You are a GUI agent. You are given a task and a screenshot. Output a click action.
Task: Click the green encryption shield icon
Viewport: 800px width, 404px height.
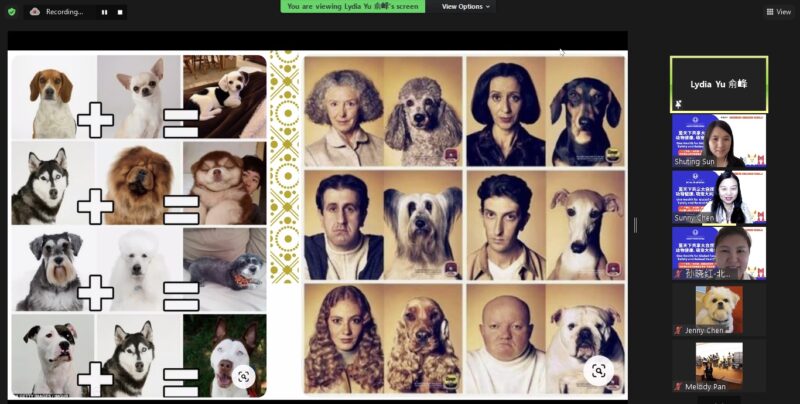pyautogui.click(x=12, y=11)
